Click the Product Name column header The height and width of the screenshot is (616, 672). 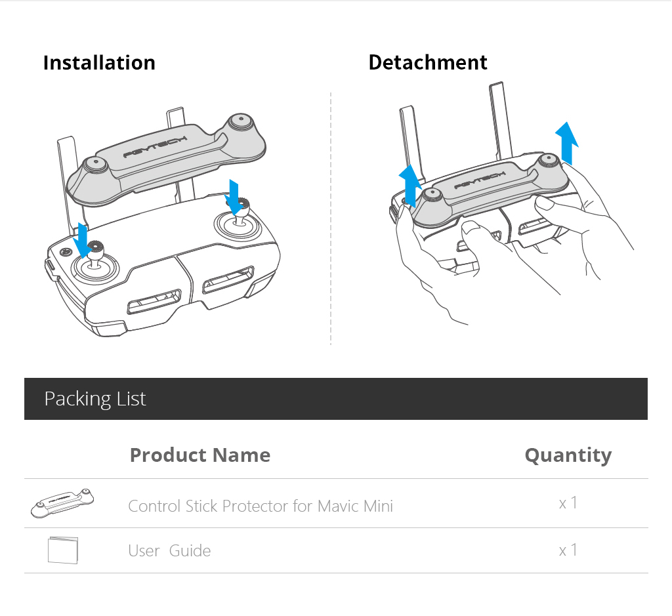(x=200, y=455)
